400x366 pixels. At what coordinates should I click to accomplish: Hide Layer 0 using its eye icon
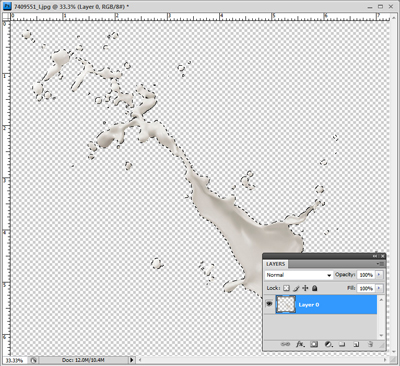point(269,304)
